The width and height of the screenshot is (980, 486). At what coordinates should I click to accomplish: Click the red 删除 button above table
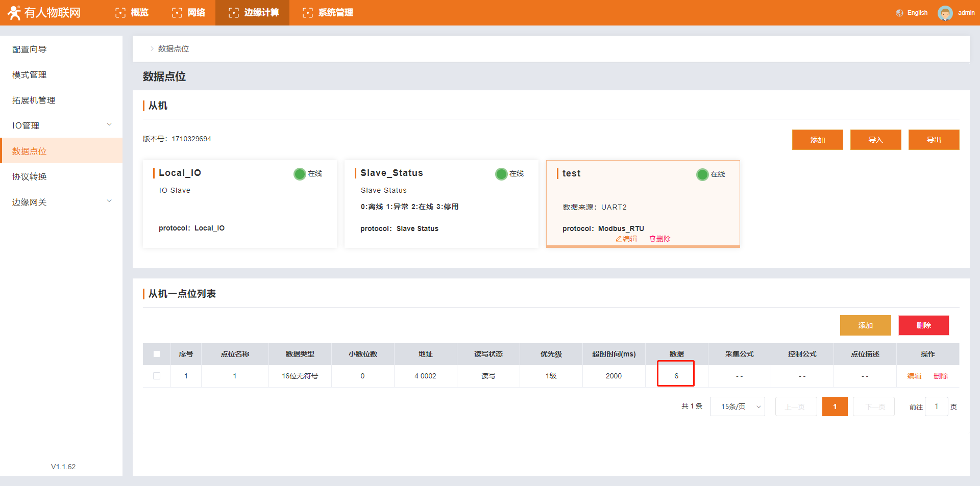tap(923, 325)
